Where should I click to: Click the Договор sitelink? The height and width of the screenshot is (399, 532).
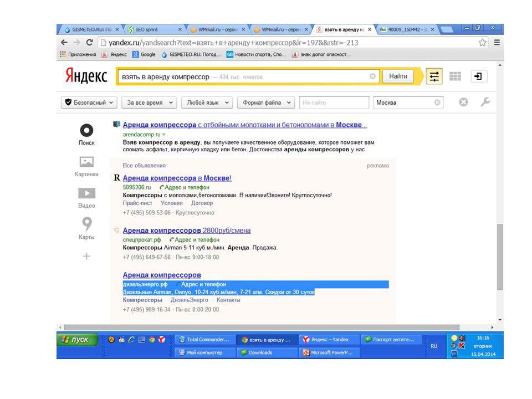click(202, 203)
